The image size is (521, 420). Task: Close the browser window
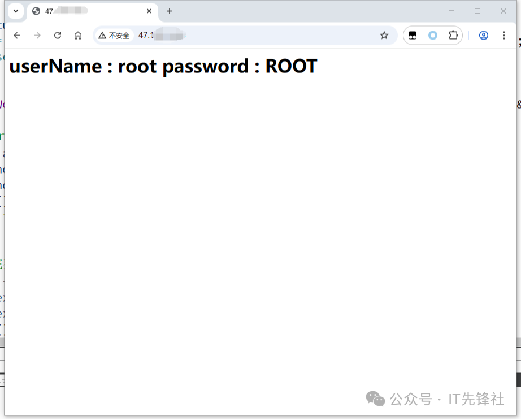tap(503, 11)
